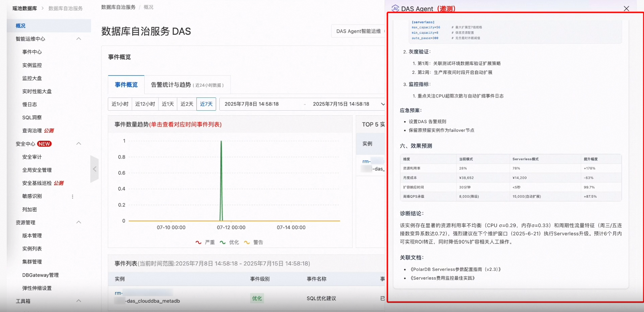
Task: Click 《PolarDB Serverless参数配置指南 (v2.3)》 document
Action: [455, 270]
